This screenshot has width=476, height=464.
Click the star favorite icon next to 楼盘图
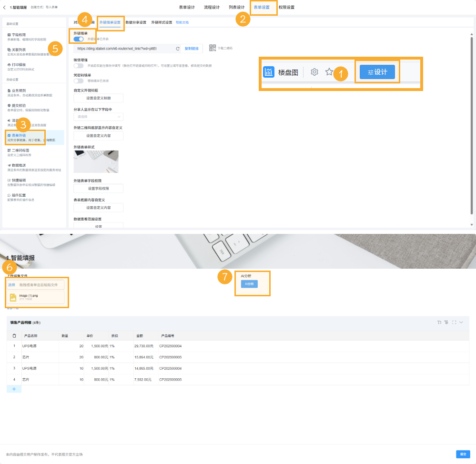[x=329, y=72]
